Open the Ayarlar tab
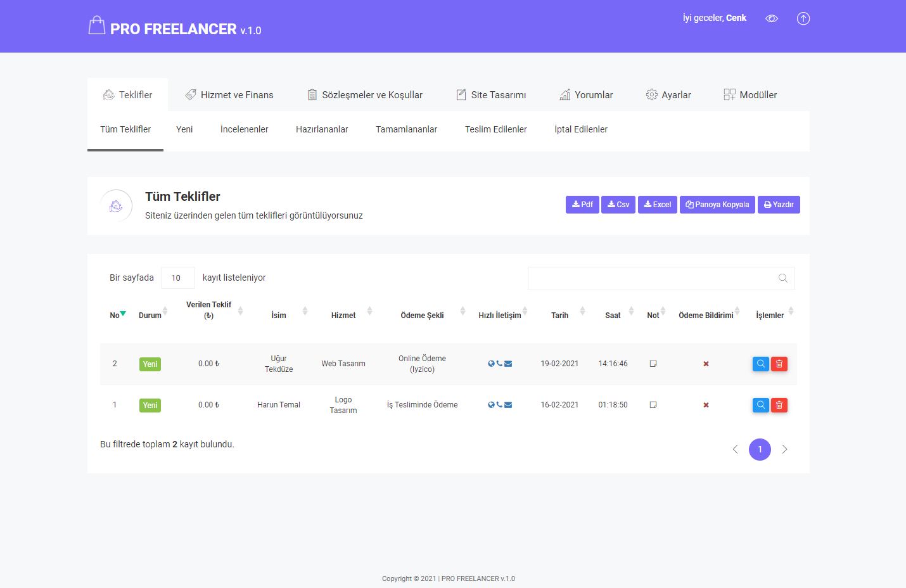The width and height of the screenshot is (906, 588). [x=668, y=94]
